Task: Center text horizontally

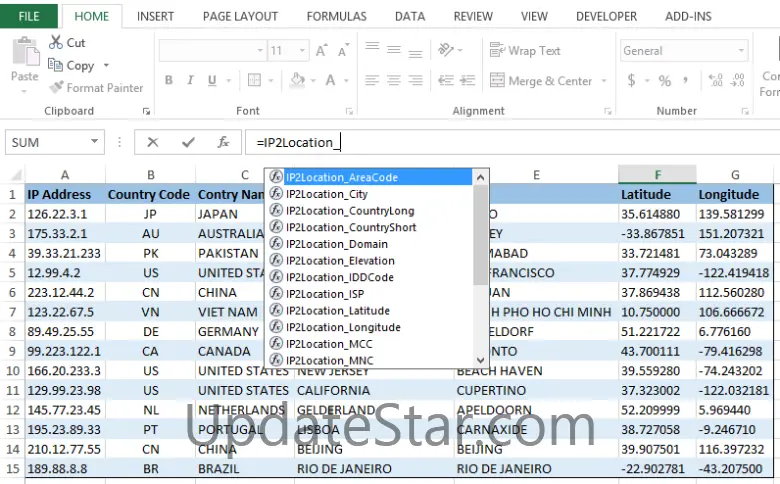Action: coord(394,80)
